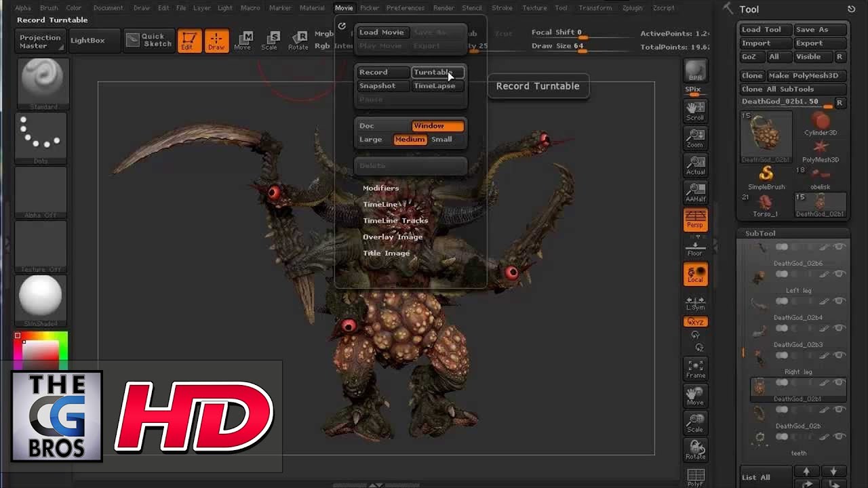
Task: Toggle visibility eye of DeathGod_02b6 subtool
Action: click(x=840, y=247)
